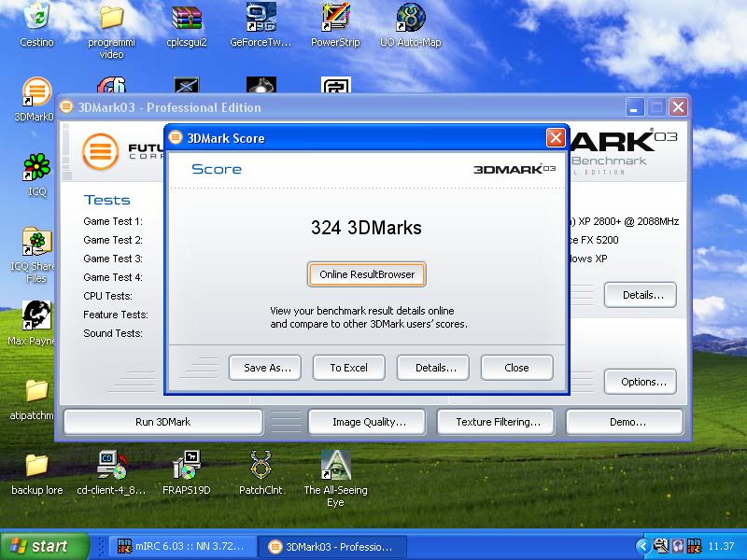Launch the PowerStrip desktop icon
This screenshot has width=747, height=560.
(x=335, y=17)
